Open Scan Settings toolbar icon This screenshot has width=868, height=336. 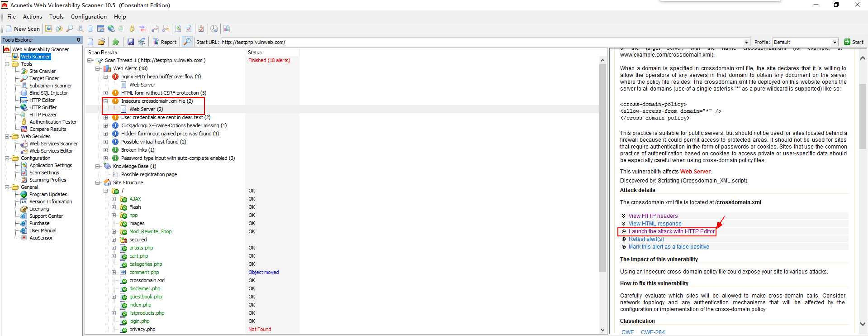pyautogui.click(x=189, y=29)
